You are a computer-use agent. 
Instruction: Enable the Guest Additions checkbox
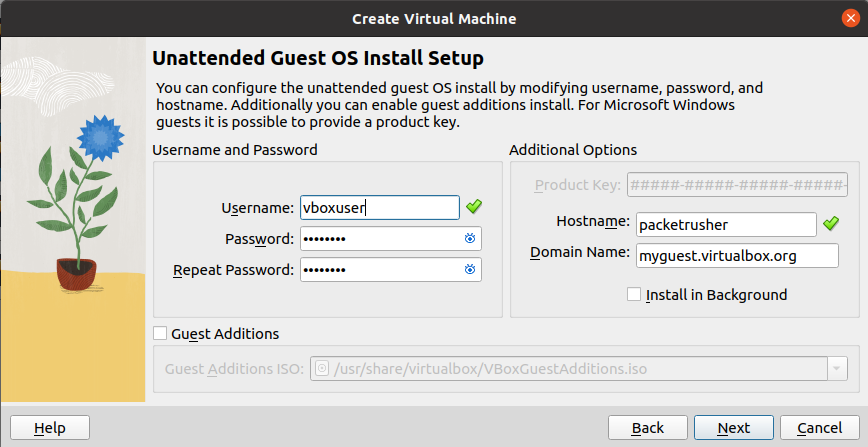tap(160, 334)
